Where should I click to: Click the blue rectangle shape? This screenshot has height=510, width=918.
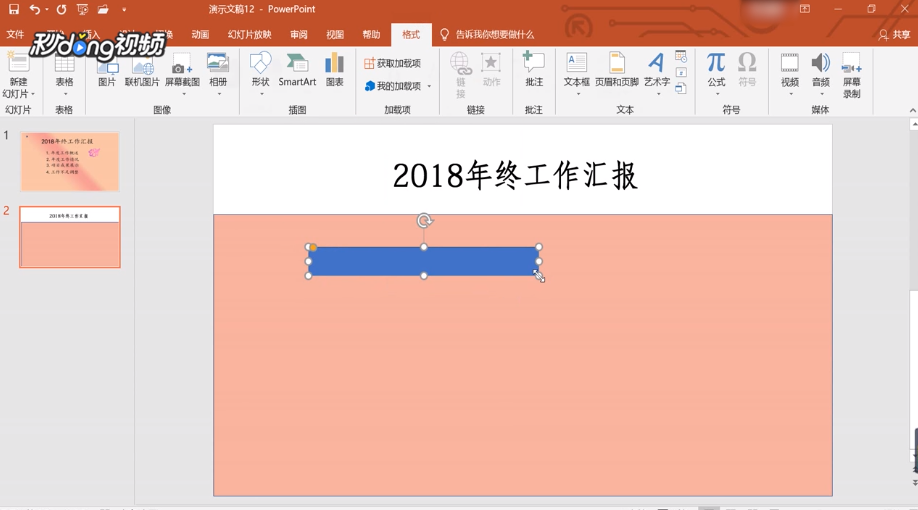point(423,261)
